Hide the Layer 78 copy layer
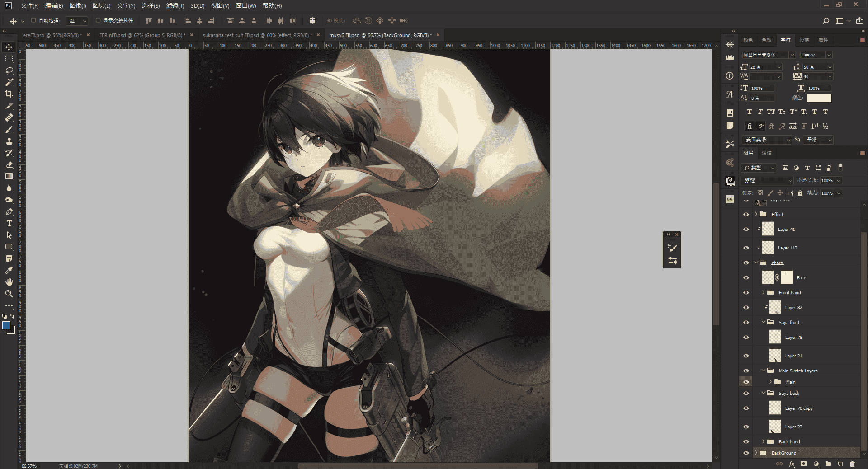The width and height of the screenshot is (868, 469). 746,408
